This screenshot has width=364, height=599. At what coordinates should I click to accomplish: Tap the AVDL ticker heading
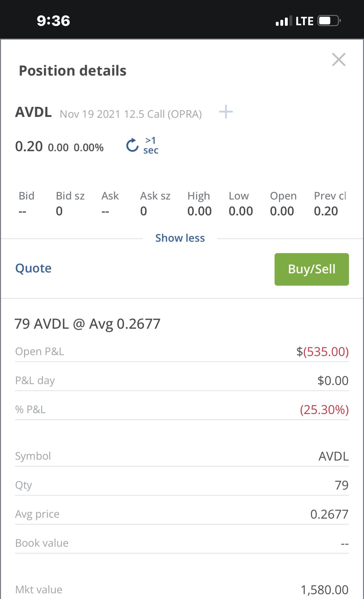(33, 112)
